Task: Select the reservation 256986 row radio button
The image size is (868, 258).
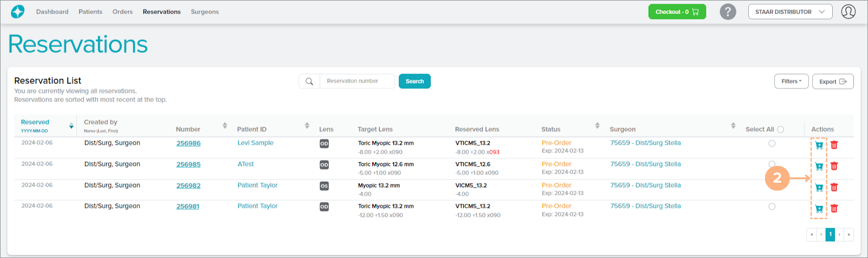Action: [x=772, y=143]
